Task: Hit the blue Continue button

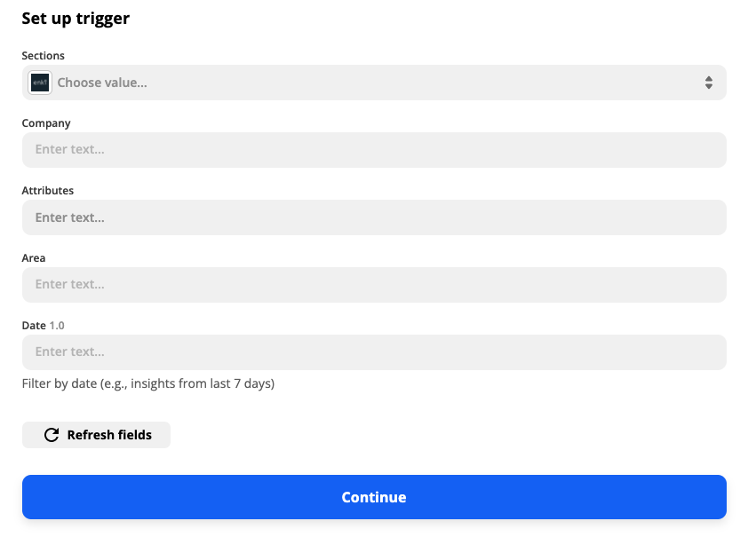Action: [x=374, y=497]
